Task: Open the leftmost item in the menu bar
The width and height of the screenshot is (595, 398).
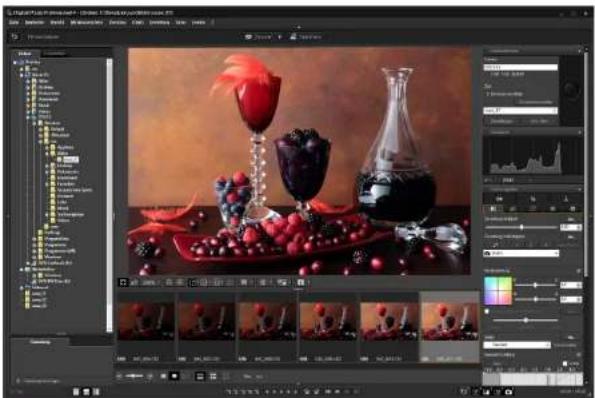Action: (14, 22)
